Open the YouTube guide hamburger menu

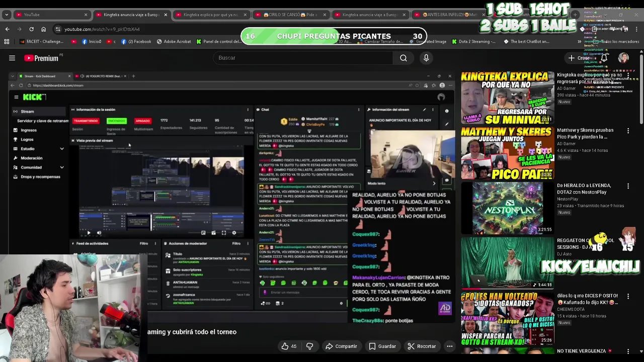coord(12,58)
